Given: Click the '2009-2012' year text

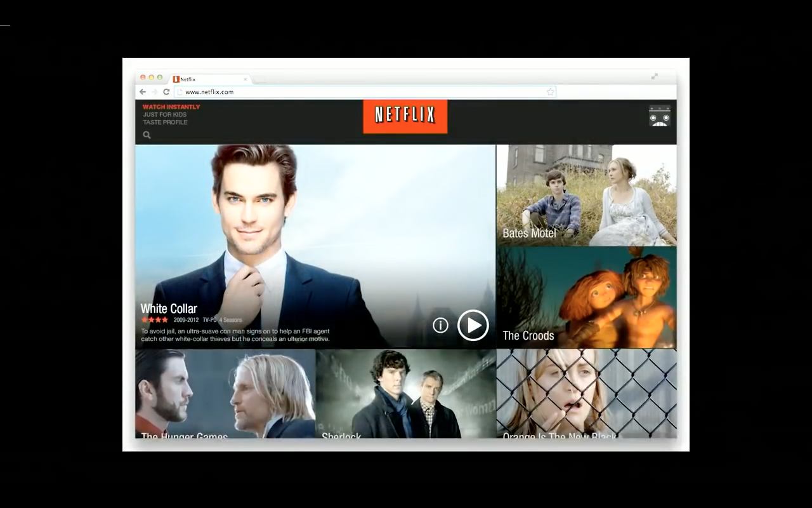Looking at the screenshot, I should click(x=186, y=320).
